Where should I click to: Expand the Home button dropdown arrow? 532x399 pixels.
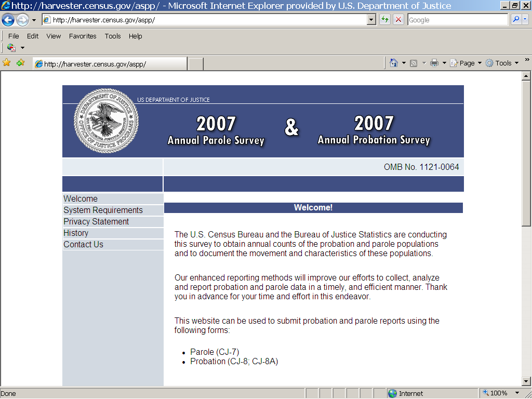click(x=404, y=63)
